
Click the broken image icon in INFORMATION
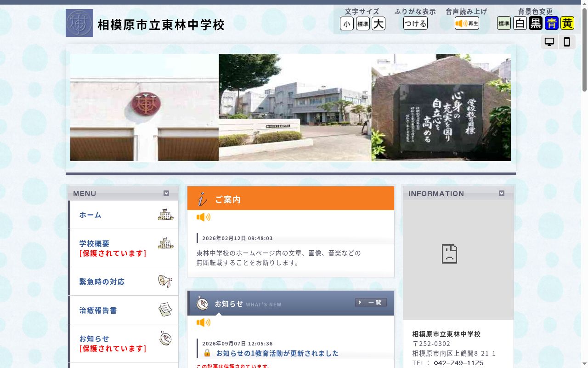(x=449, y=254)
